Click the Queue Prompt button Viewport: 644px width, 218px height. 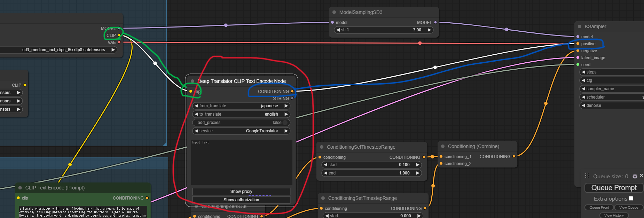pyautogui.click(x=614, y=188)
